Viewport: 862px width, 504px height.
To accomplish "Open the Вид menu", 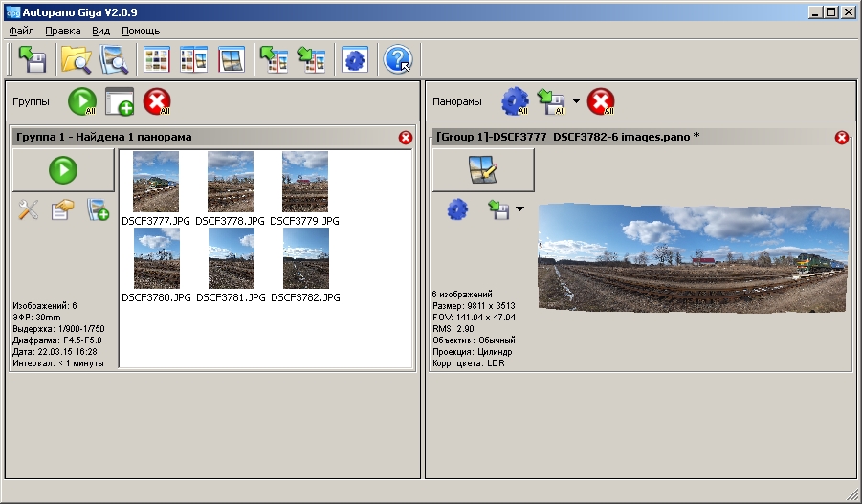I will click(100, 31).
